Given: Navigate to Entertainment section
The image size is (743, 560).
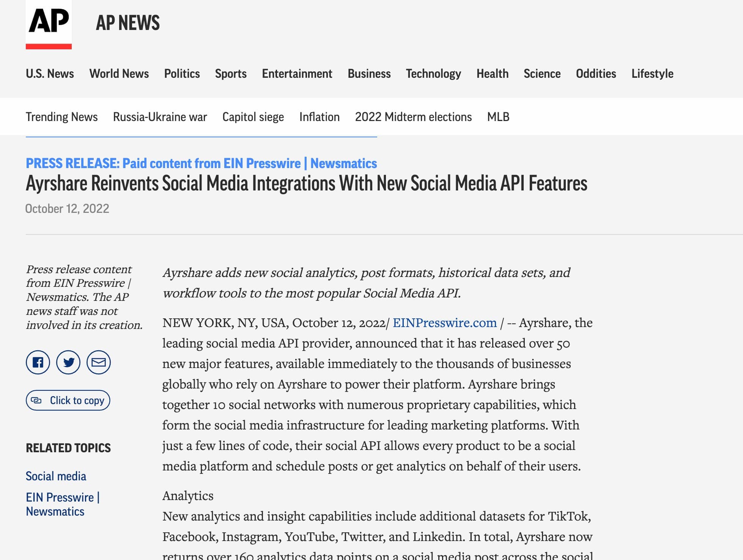Looking at the screenshot, I should tap(297, 74).
